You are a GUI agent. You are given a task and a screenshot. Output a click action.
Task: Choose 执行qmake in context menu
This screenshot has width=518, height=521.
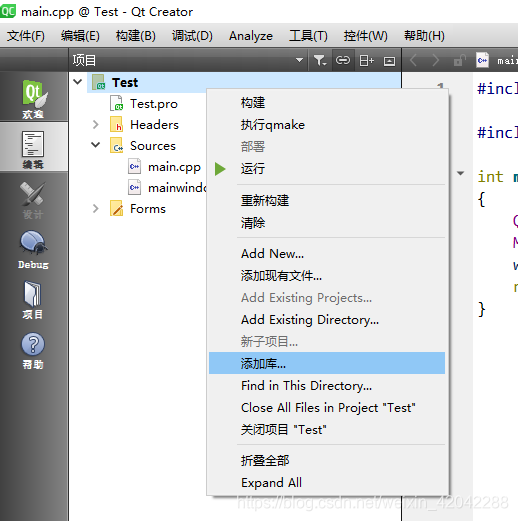pos(327,125)
